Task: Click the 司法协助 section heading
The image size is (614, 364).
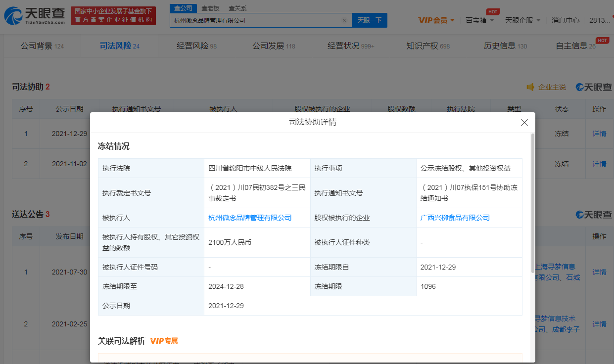Action: [x=28, y=87]
